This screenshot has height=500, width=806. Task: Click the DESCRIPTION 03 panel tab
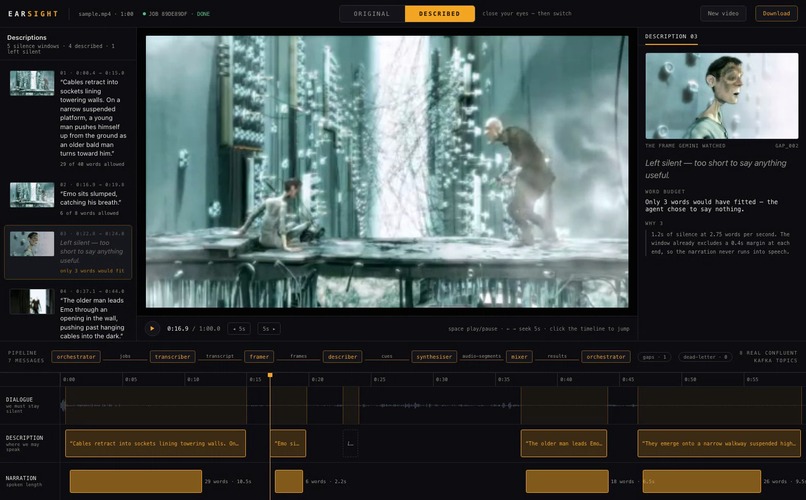pyautogui.click(x=671, y=36)
